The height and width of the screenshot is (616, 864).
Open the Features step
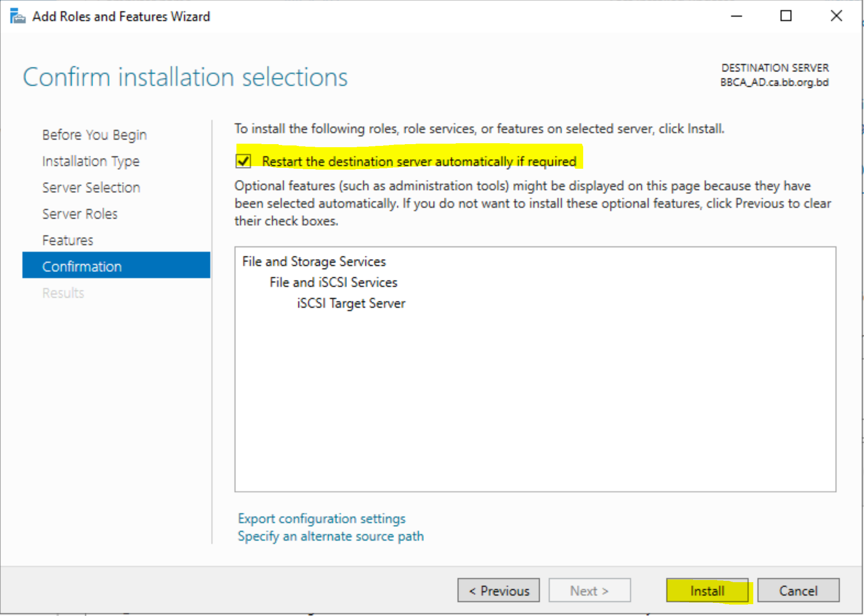(68, 240)
